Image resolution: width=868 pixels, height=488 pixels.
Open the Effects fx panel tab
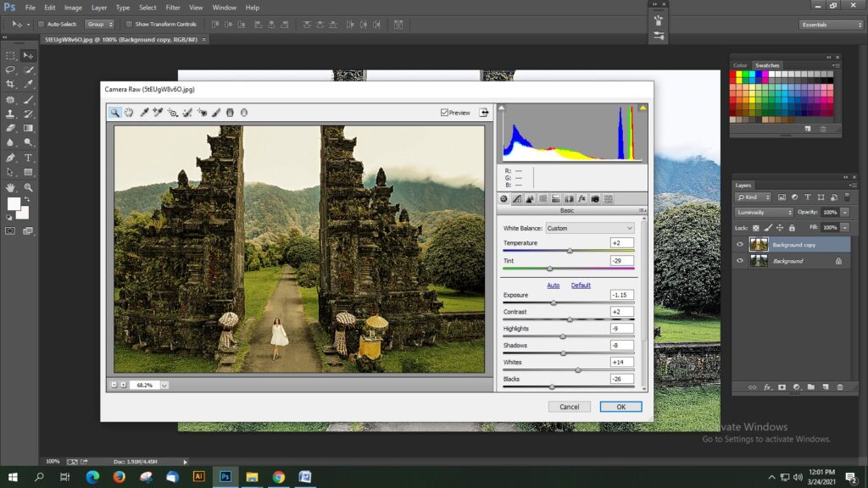click(581, 198)
